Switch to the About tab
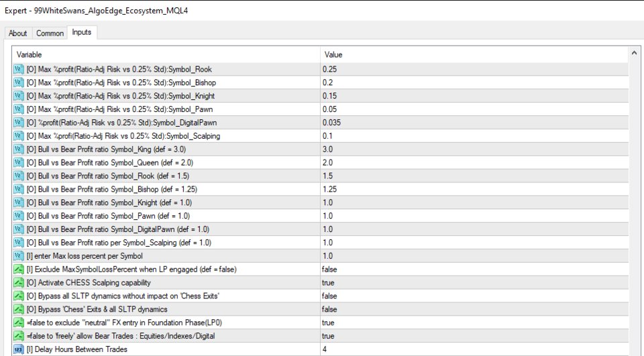 click(x=18, y=34)
